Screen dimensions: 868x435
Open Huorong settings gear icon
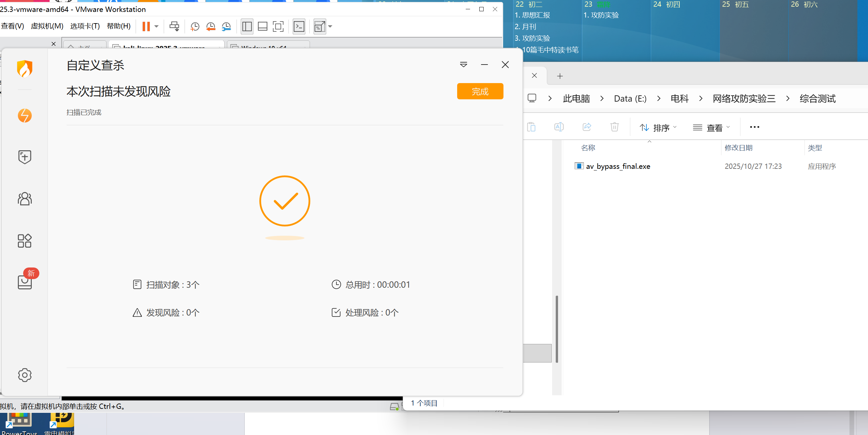[24, 375]
